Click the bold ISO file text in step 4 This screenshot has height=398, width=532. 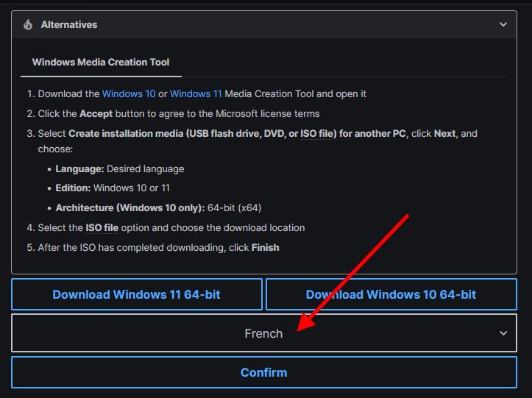click(102, 228)
